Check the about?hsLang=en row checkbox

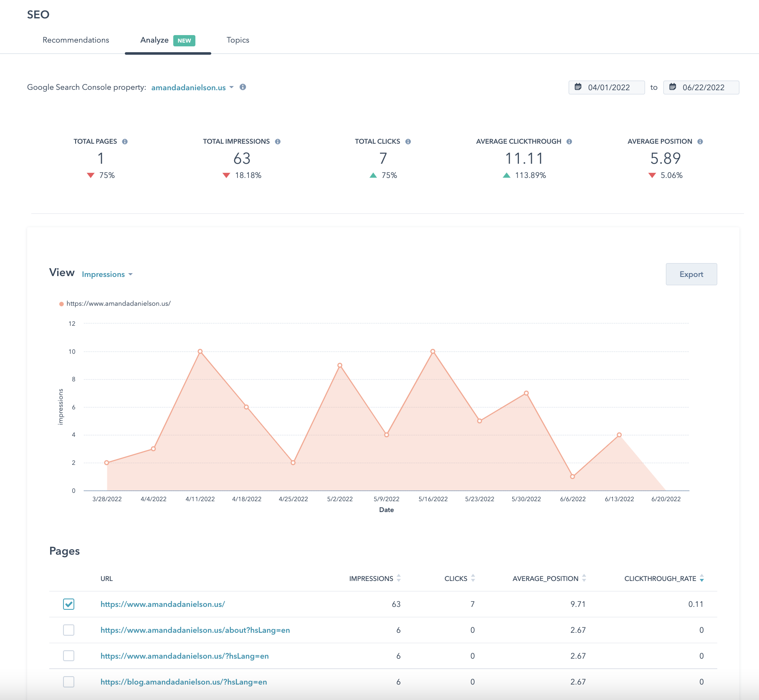pos(69,630)
